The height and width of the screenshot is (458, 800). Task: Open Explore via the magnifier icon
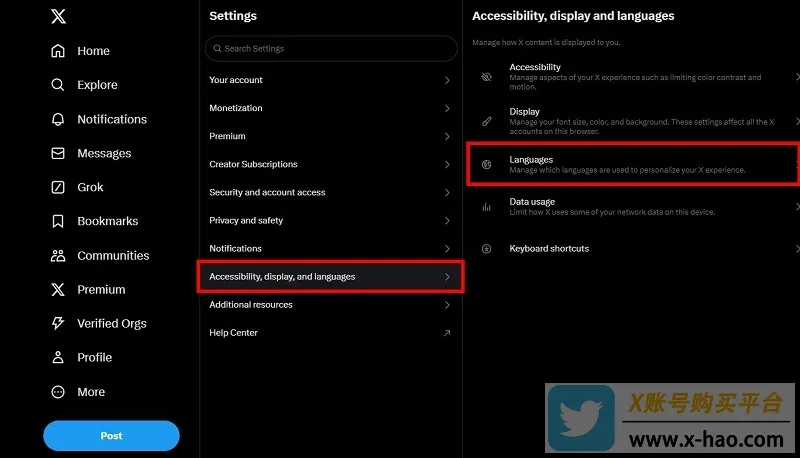tap(58, 85)
